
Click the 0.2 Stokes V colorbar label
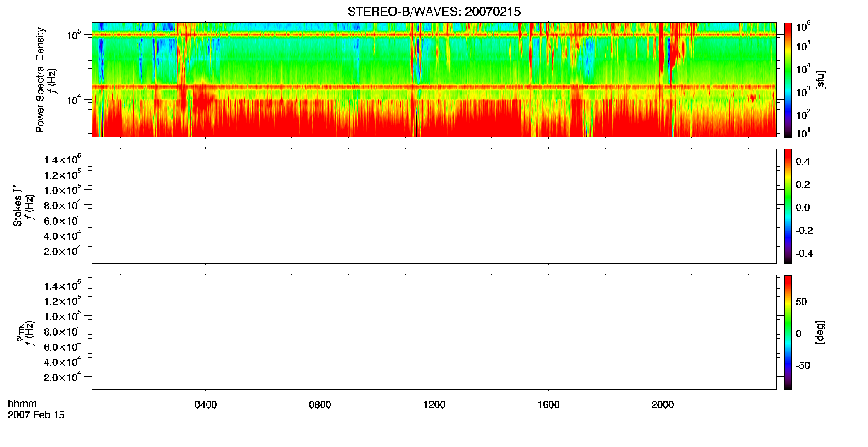pyautogui.click(x=803, y=185)
